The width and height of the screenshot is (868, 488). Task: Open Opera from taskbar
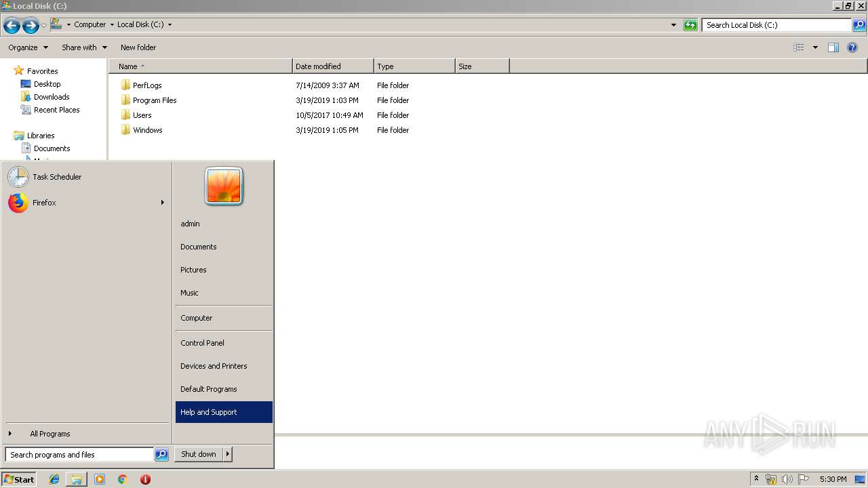[x=145, y=479]
